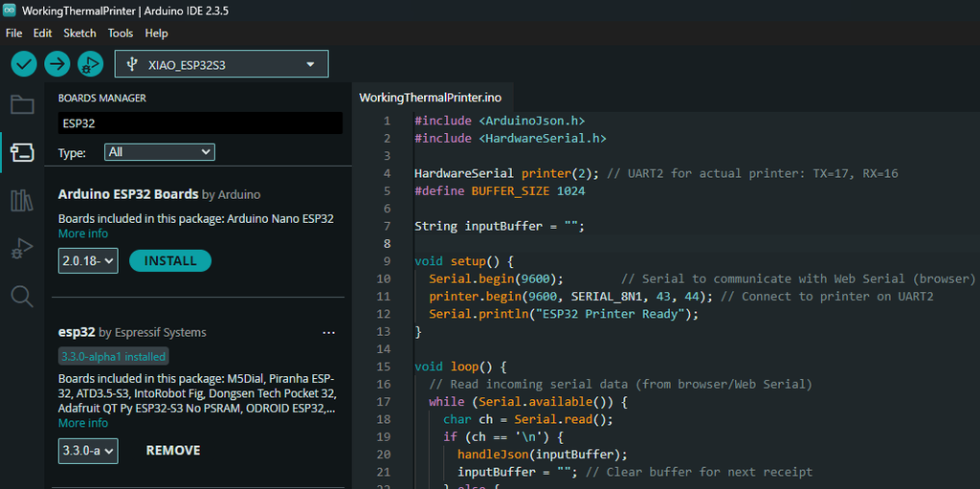Select the Boards Manager sidebar icon
The image size is (980, 489).
click(x=22, y=152)
